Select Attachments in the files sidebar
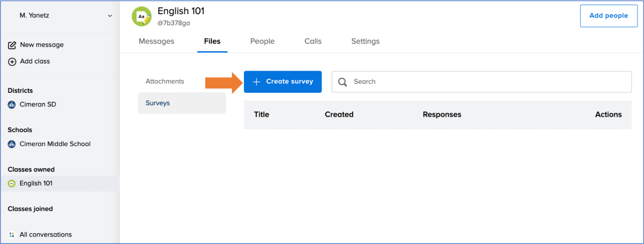This screenshot has height=244, width=644. tap(165, 81)
